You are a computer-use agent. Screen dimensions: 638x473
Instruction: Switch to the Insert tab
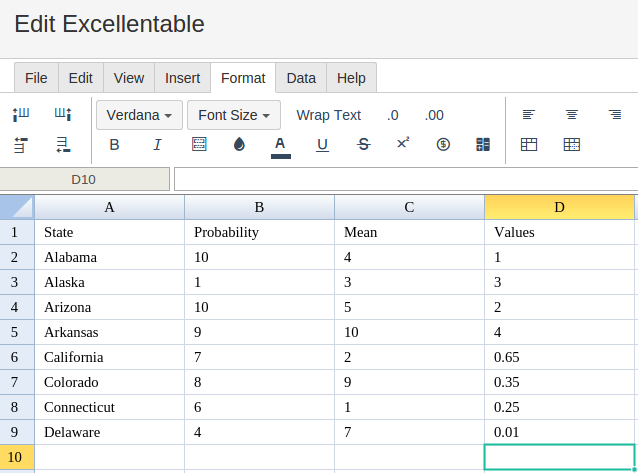point(182,78)
